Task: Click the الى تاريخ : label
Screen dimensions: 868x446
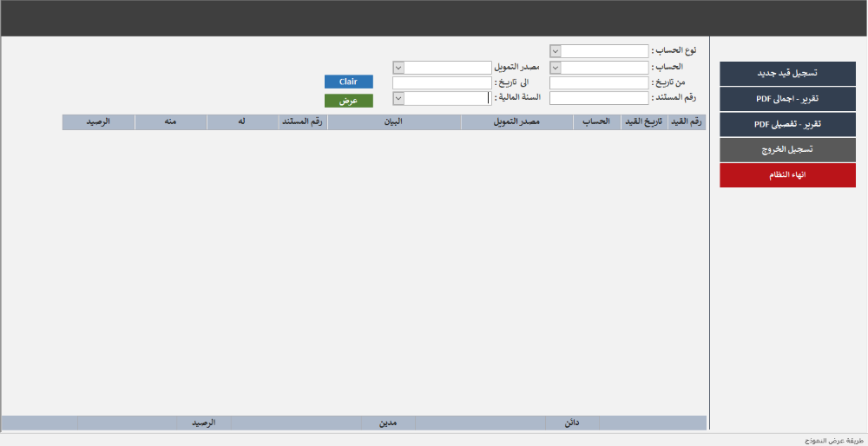Action: click(x=511, y=82)
